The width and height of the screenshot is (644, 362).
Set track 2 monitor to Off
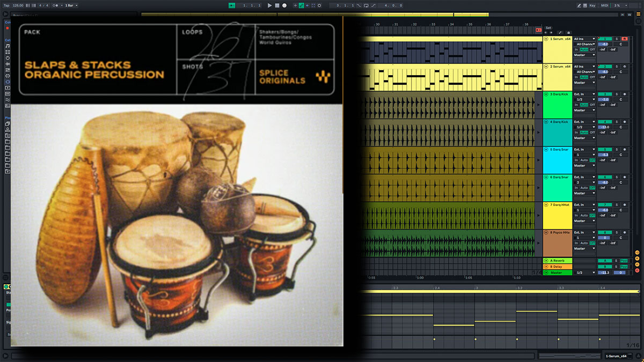point(592,77)
